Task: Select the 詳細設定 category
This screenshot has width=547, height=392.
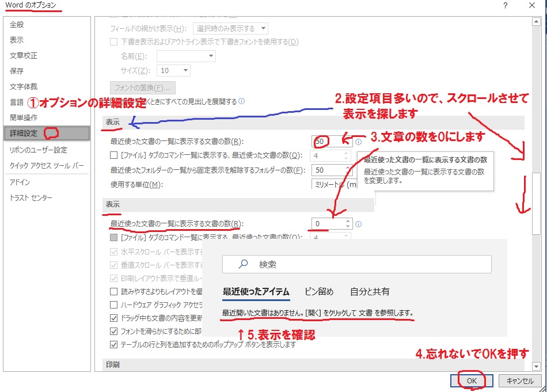Action: (x=47, y=133)
